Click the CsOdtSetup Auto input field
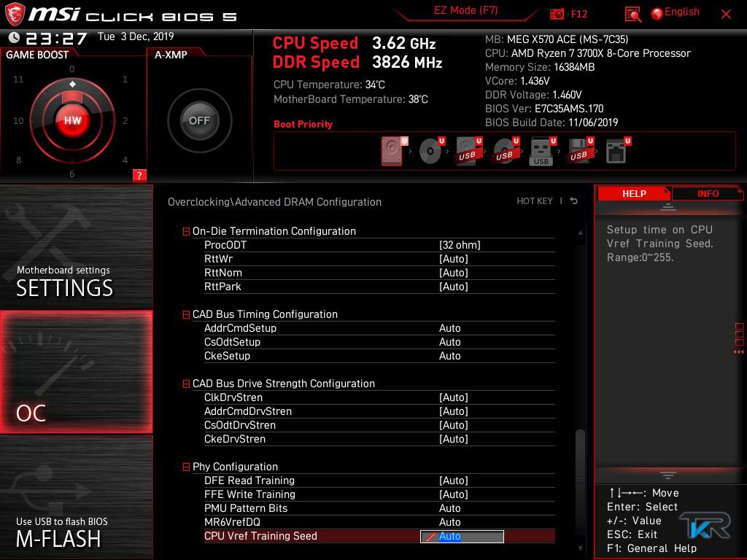Screen dimensions: 747x560 (449, 343)
